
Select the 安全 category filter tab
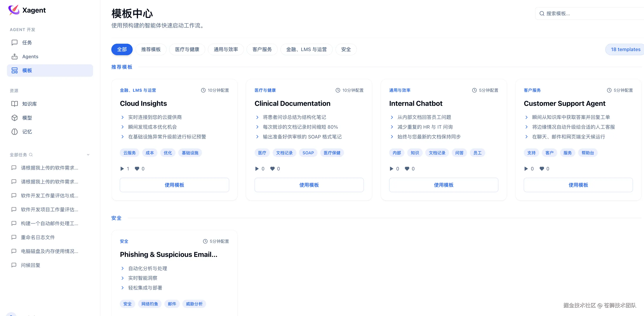coord(346,50)
